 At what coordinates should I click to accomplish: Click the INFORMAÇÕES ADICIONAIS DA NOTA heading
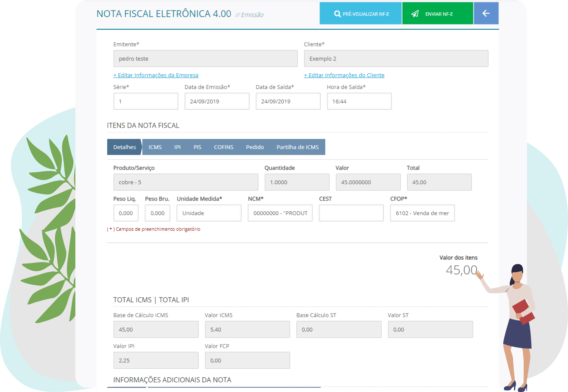(x=172, y=380)
